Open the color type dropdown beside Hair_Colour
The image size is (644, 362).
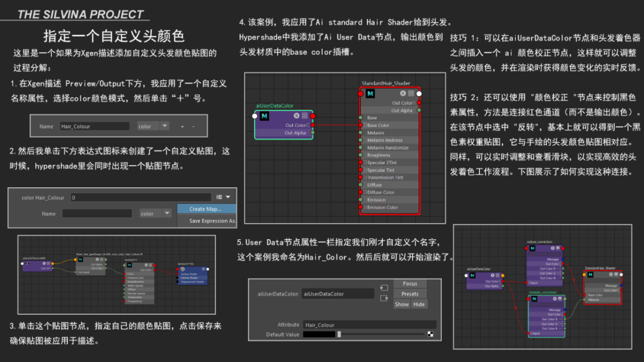pos(153,126)
